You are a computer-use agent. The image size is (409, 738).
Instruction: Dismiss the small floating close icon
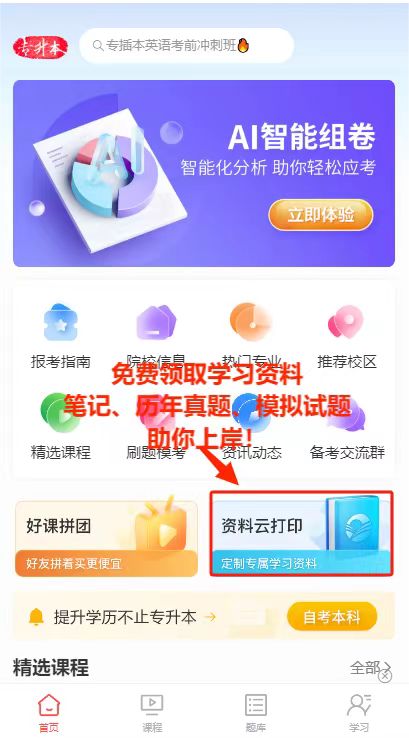pos(385,676)
